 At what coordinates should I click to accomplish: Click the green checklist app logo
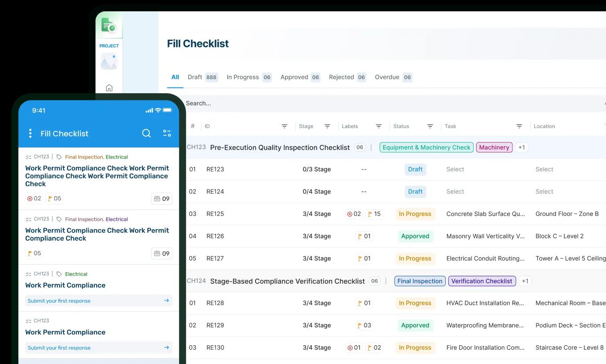click(x=108, y=25)
